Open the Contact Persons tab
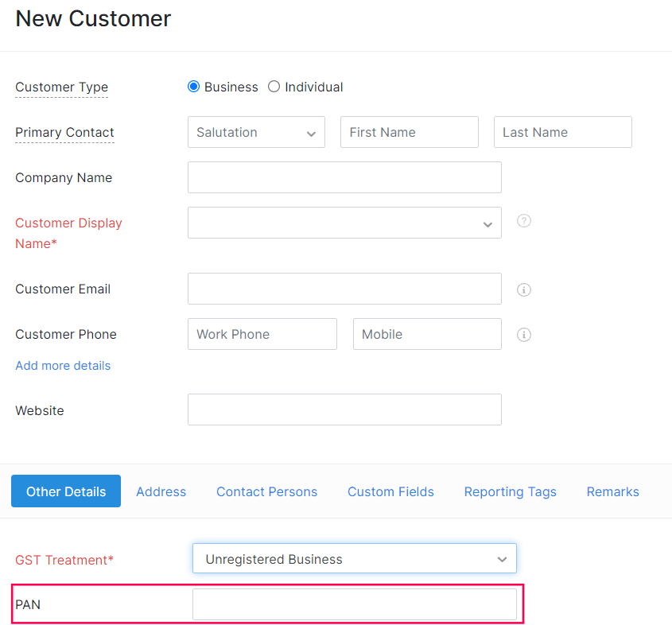Viewport: 672px width, 625px height. (266, 491)
